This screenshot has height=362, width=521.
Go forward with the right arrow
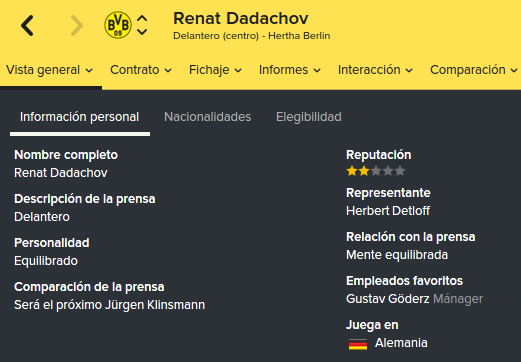[77, 26]
